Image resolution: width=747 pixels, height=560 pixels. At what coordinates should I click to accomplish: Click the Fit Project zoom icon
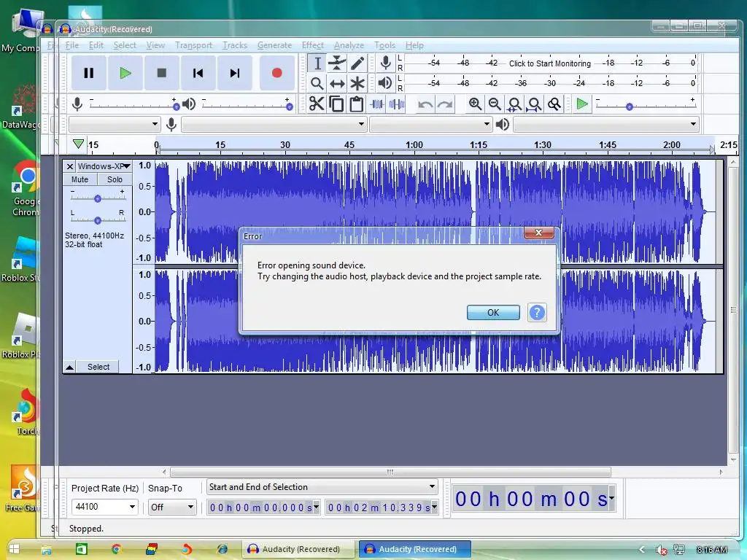pos(535,104)
